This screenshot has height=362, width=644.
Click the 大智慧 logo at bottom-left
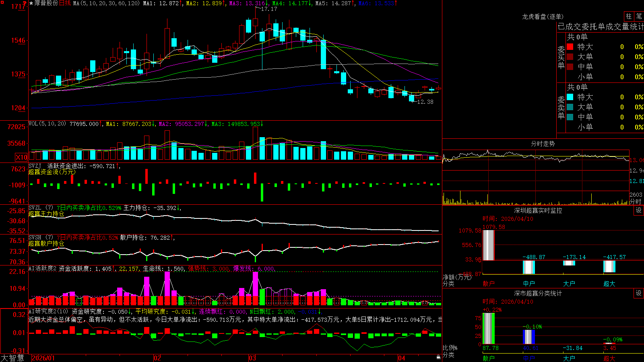[x=12, y=358]
